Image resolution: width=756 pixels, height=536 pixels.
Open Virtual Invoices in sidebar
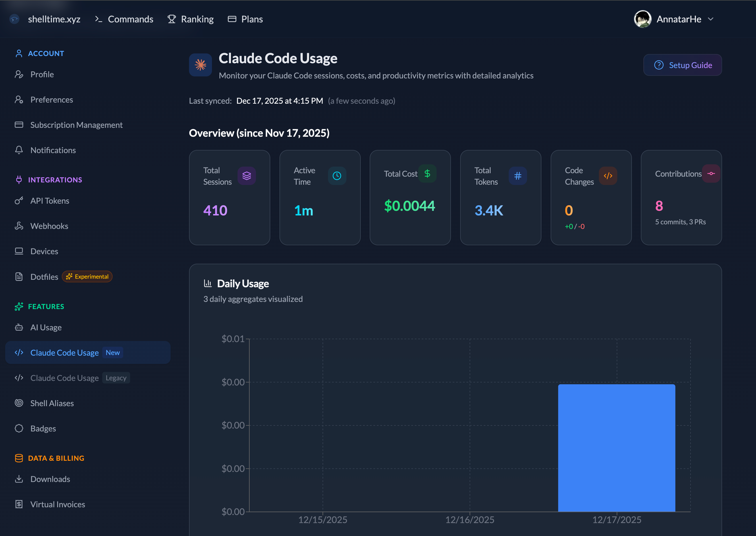pos(57,504)
